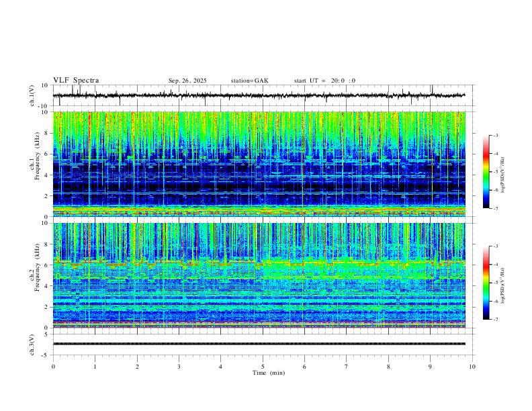Click the ch.2 spectrogram color bar
Screen dimensions: 532x411
point(486,283)
